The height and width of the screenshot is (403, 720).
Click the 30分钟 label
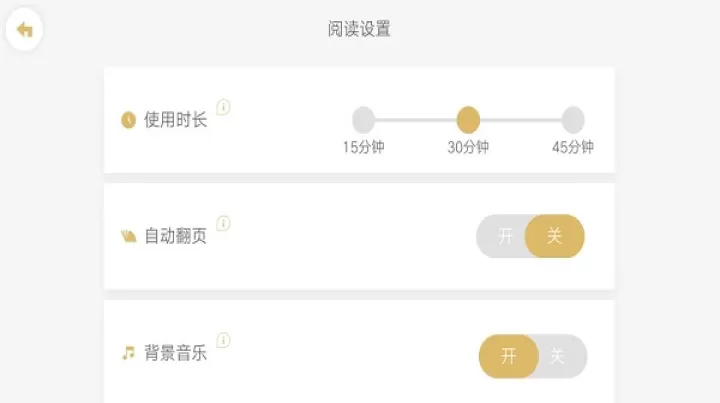(x=468, y=148)
